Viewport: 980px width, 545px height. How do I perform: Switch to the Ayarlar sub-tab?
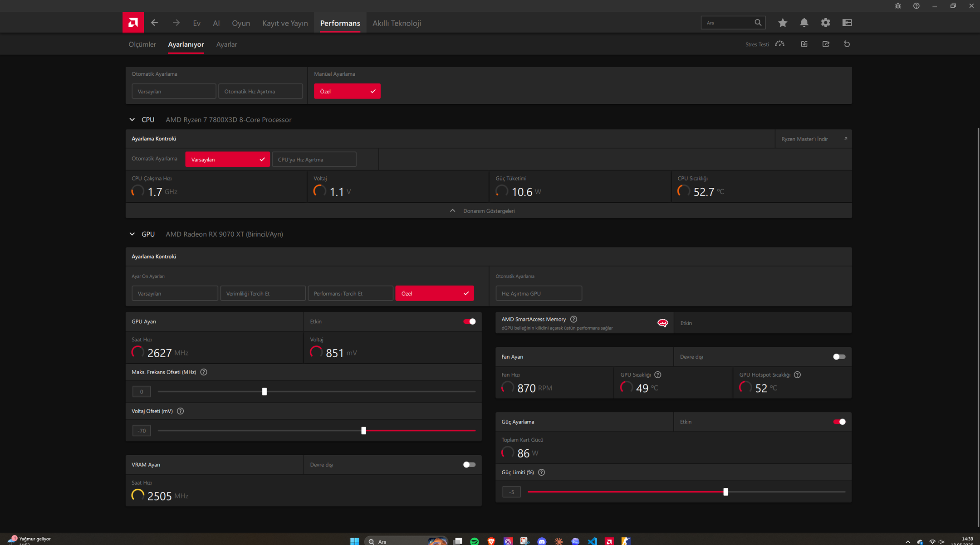tap(227, 44)
